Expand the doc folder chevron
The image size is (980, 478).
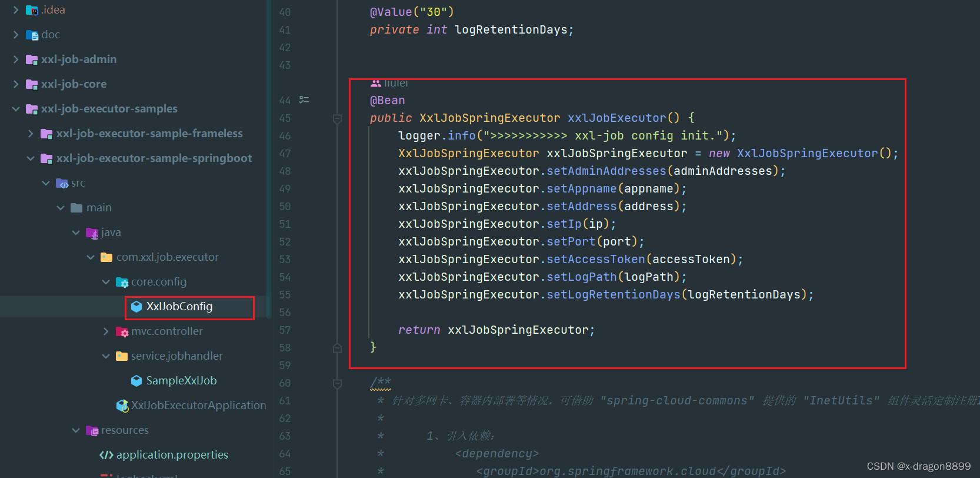coord(16,35)
